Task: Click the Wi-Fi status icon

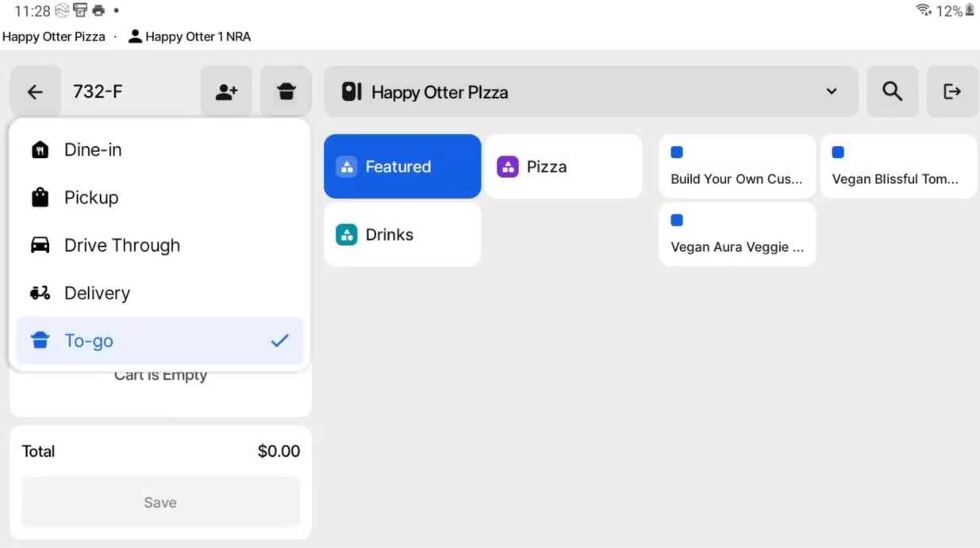Action: point(924,11)
